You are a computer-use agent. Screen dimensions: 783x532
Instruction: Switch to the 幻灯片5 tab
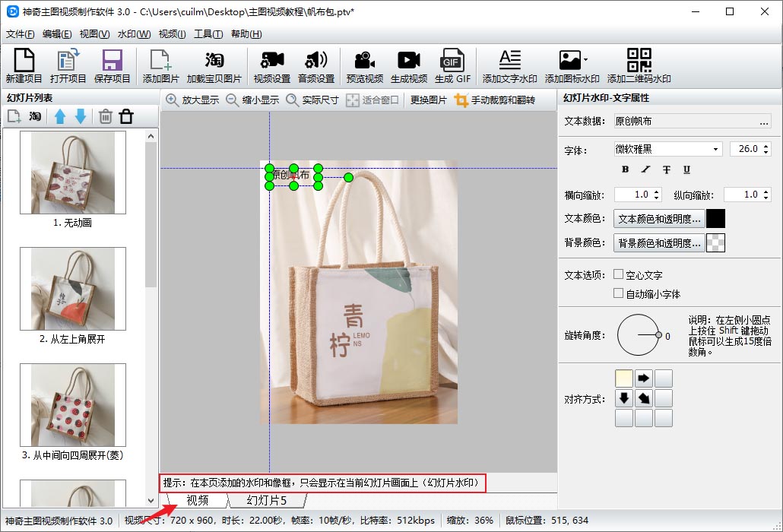[x=267, y=500]
